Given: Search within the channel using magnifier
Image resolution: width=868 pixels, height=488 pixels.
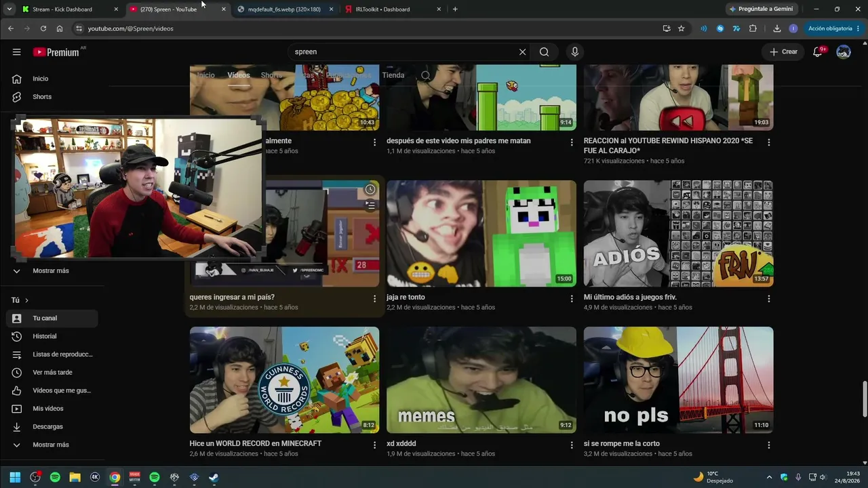Looking at the screenshot, I should coord(426,75).
